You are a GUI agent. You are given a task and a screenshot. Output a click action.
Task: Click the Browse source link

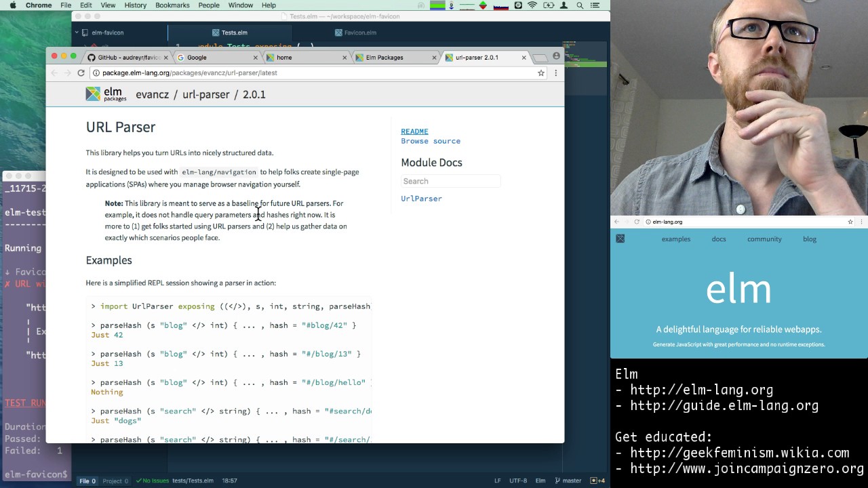[x=431, y=141]
